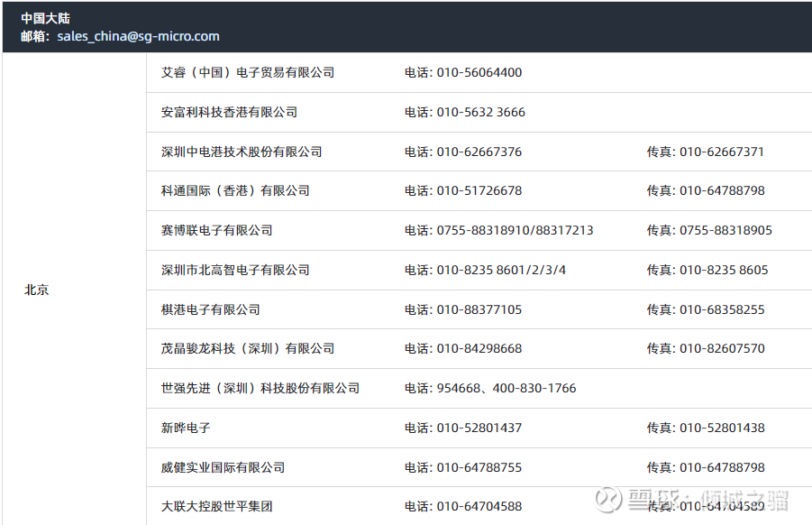Click fax number 010-82607570
The width and height of the screenshot is (812, 525).
(x=722, y=348)
